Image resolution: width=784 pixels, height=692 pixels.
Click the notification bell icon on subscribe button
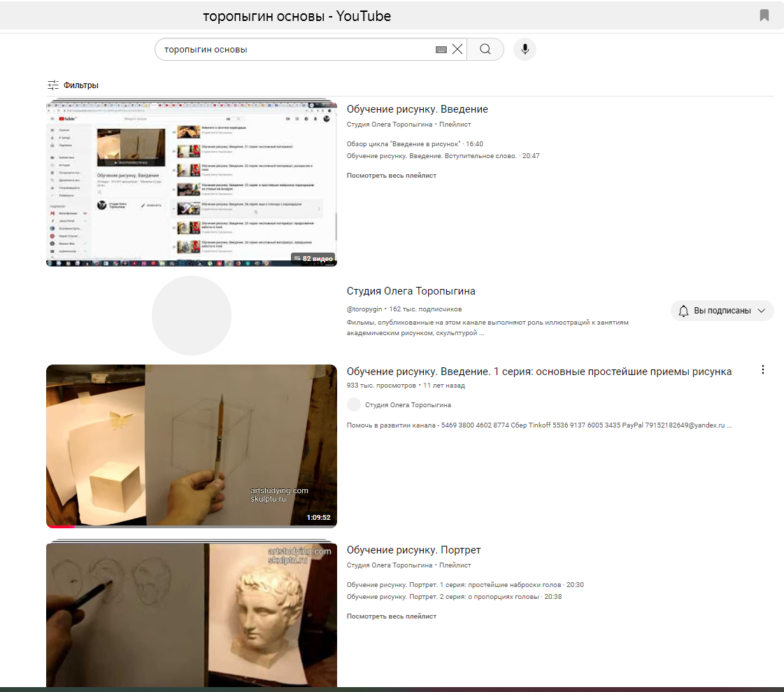coord(683,311)
